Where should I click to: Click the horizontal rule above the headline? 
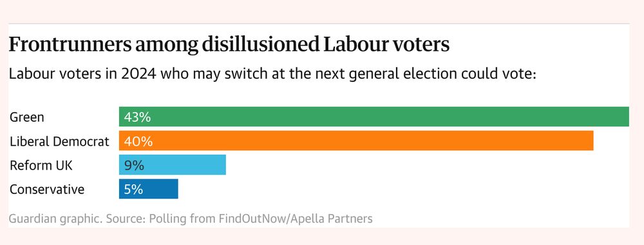pos(319,23)
